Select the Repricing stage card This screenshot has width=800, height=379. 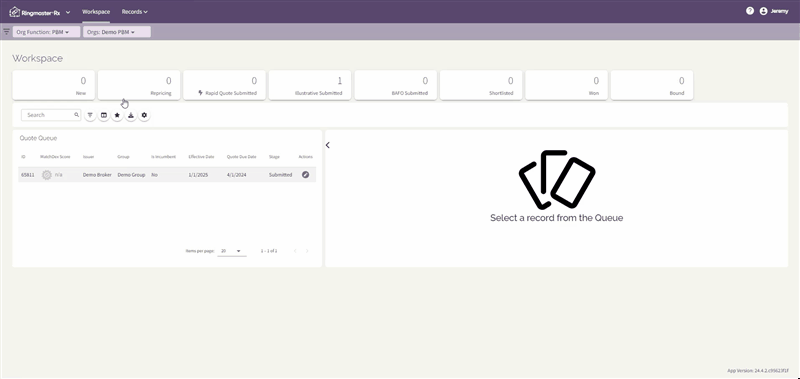click(x=139, y=85)
